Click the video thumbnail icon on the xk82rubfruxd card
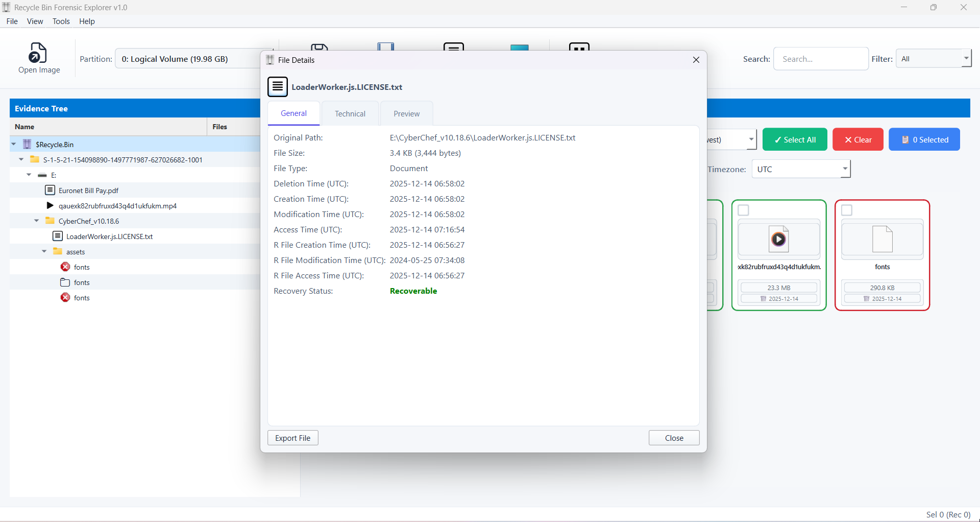The height and width of the screenshot is (522, 980). click(778, 239)
